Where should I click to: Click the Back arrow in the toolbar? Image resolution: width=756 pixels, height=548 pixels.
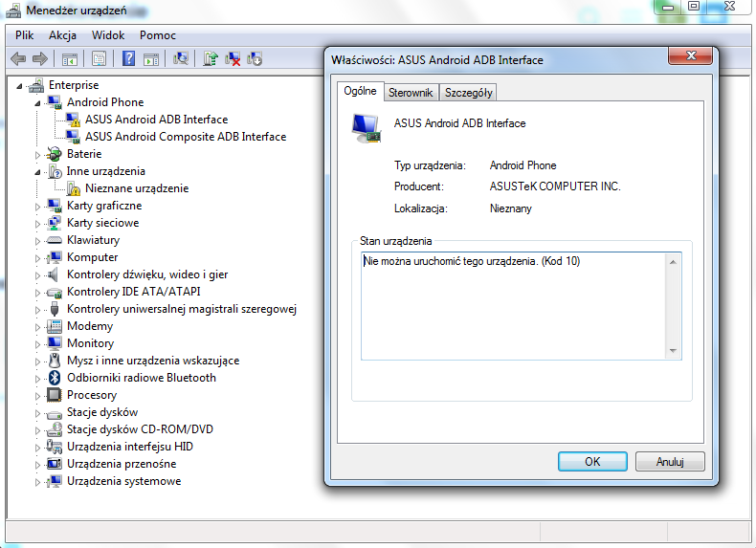pyautogui.click(x=18, y=59)
